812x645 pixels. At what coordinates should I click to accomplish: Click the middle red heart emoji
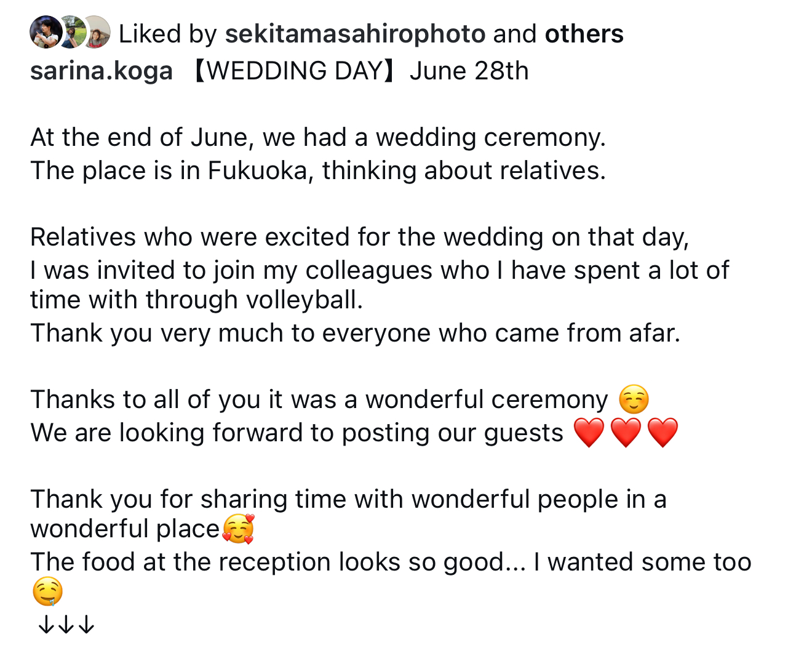[626, 433]
